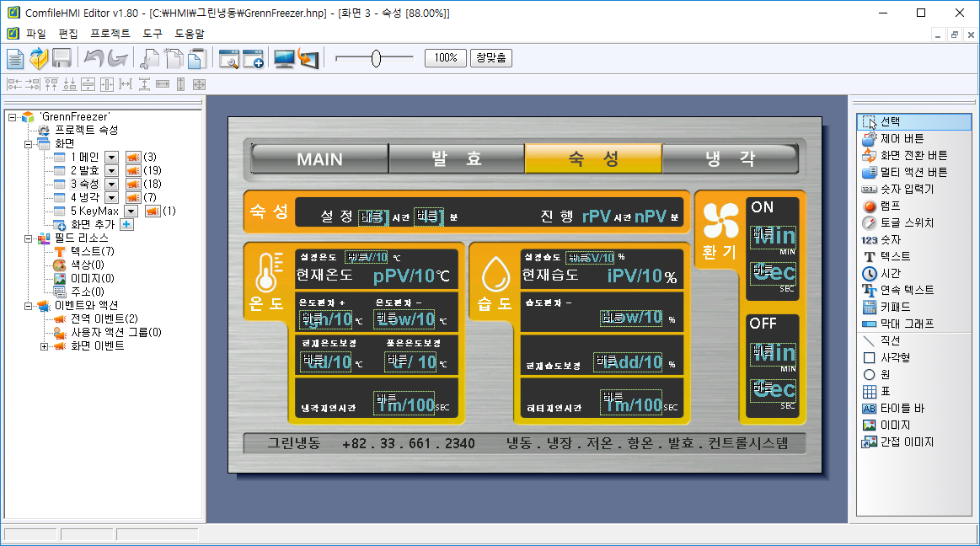This screenshot has height=546, width=980.
Task: Pick the 키패드 keypad tool
Action: (895, 307)
